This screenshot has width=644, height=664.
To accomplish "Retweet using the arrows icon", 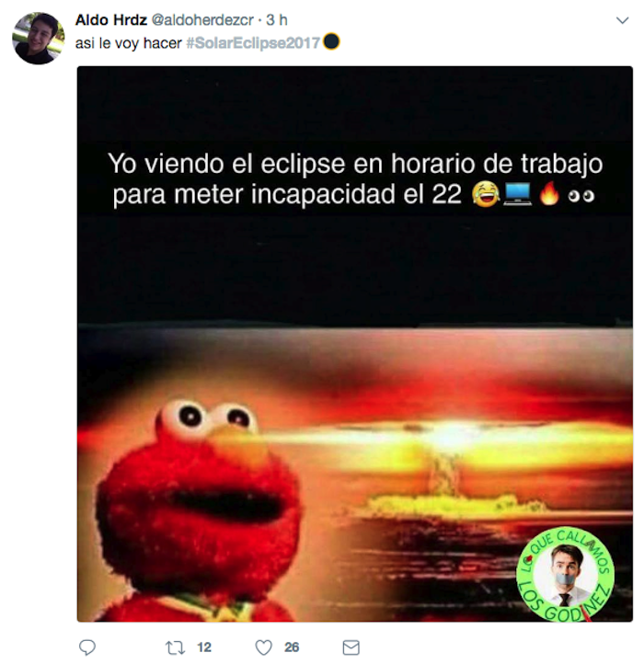I will pos(175,647).
